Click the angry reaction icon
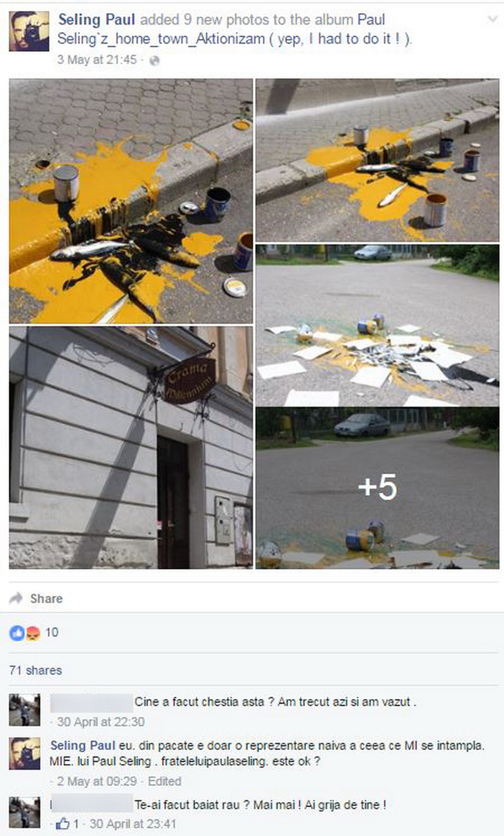This screenshot has width=504, height=836. coord(33,633)
